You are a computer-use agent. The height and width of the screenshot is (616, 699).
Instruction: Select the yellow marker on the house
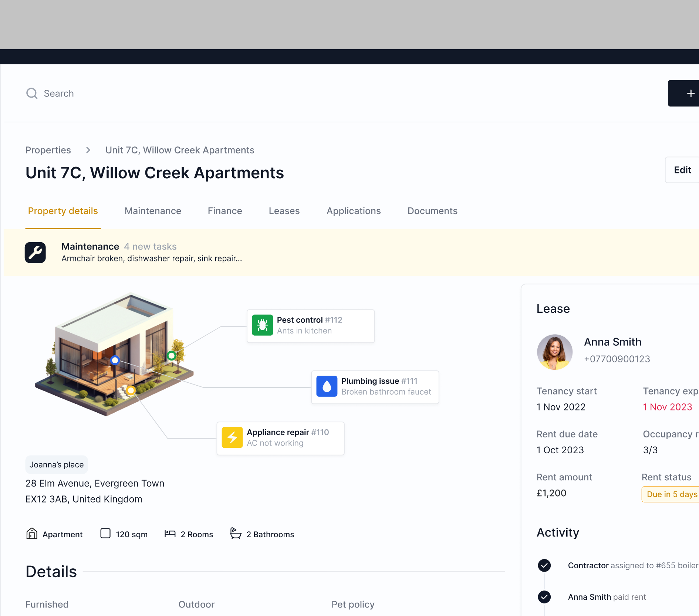131,390
